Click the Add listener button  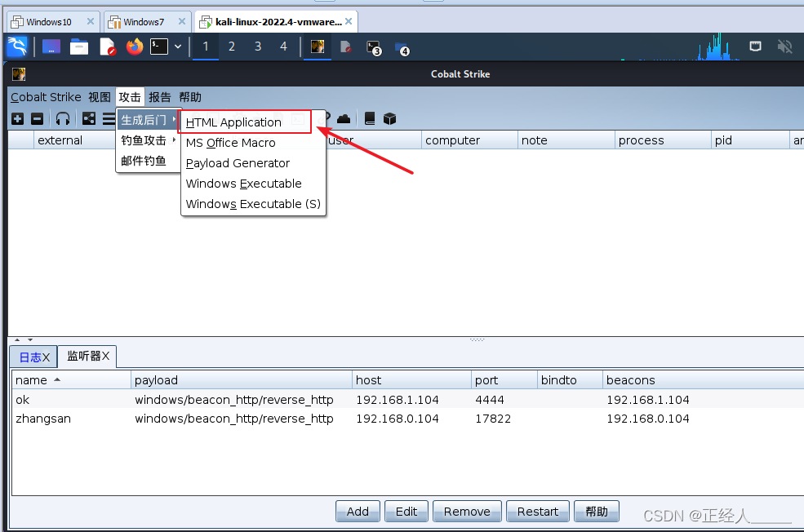(x=358, y=512)
